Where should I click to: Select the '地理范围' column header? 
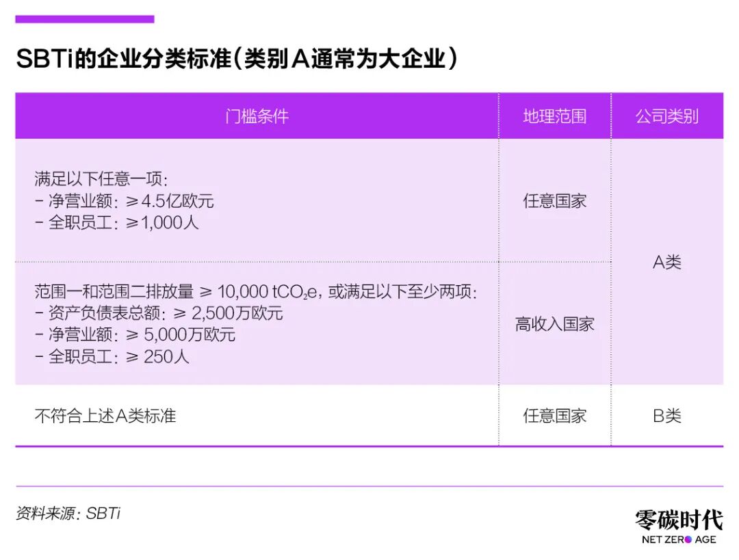pyautogui.click(x=555, y=116)
